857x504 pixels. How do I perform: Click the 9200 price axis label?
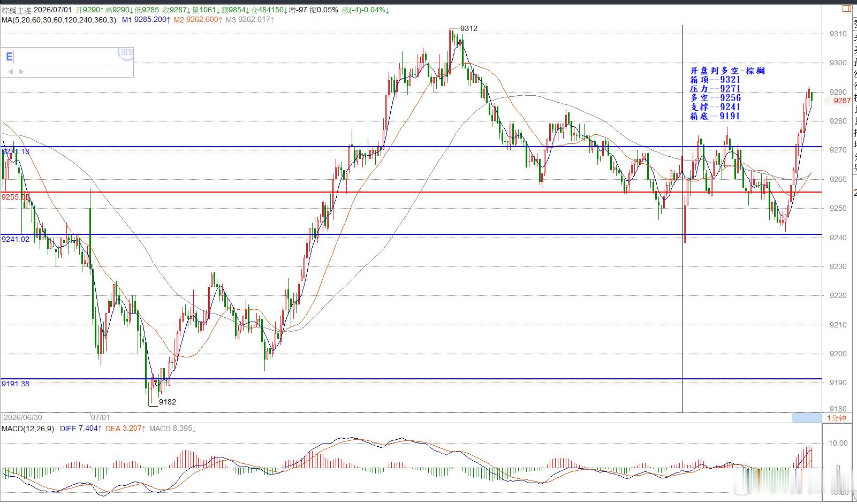point(838,354)
